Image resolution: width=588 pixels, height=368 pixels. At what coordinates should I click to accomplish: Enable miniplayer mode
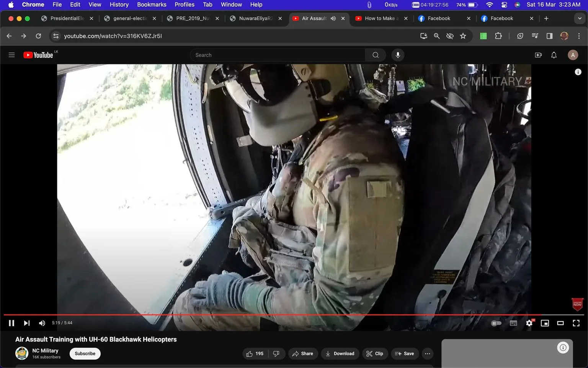click(x=545, y=323)
